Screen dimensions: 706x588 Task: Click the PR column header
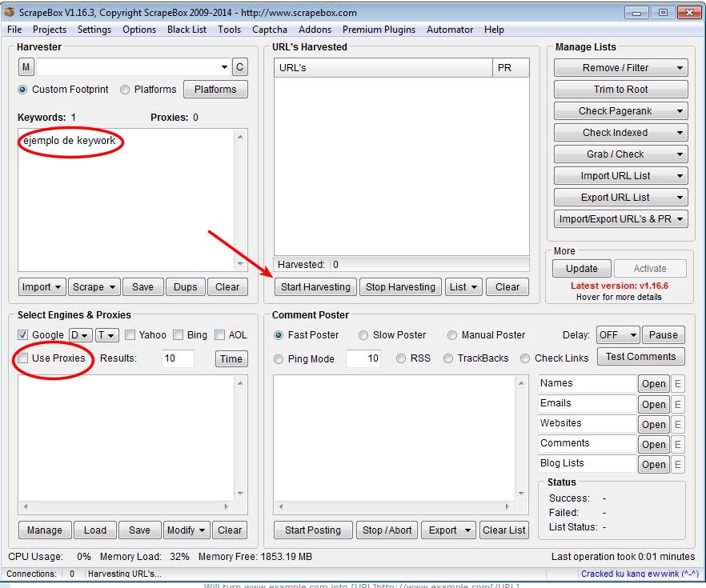click(511, 67)
